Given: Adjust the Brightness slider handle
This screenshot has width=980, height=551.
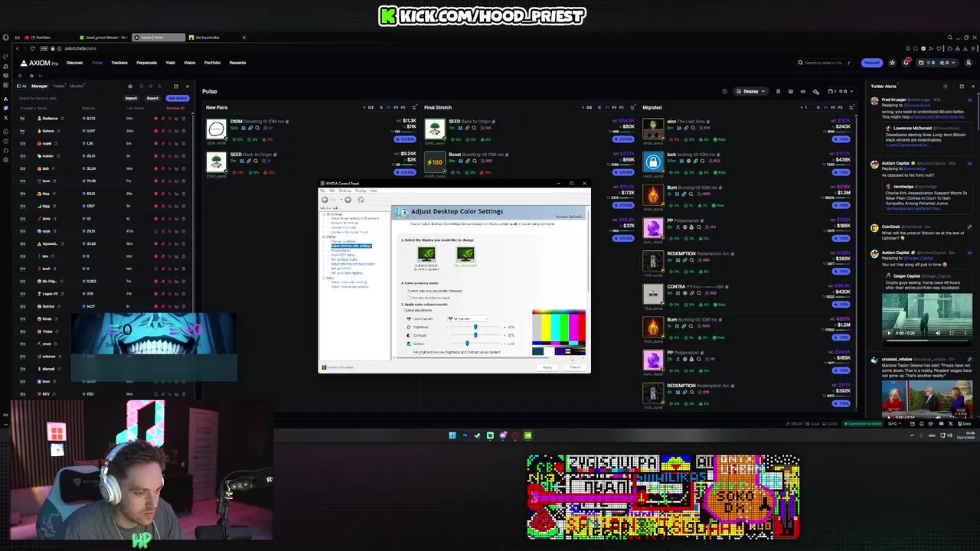Looking at the screenshot, I should point(475,327).
